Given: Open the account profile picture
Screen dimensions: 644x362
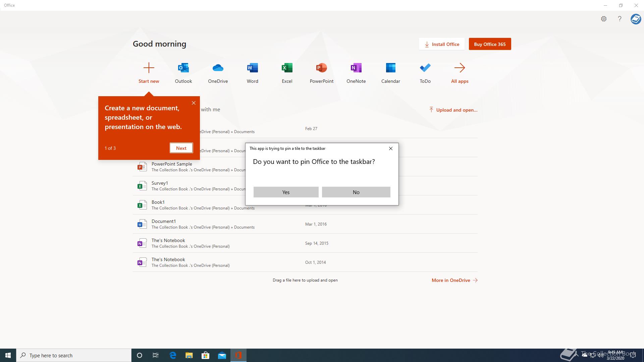Looking at the screenshot, I should pyautogui.click(x=636, y=19).
